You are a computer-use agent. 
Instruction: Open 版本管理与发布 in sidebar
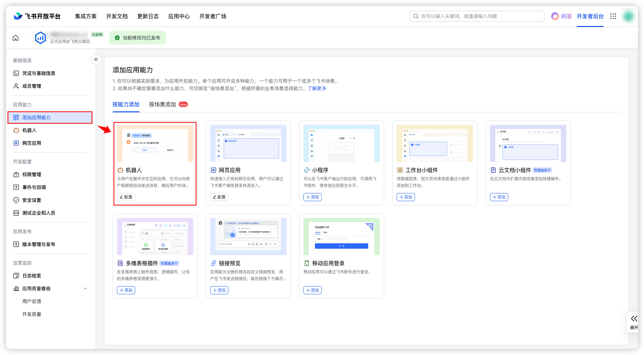point(50,244)
